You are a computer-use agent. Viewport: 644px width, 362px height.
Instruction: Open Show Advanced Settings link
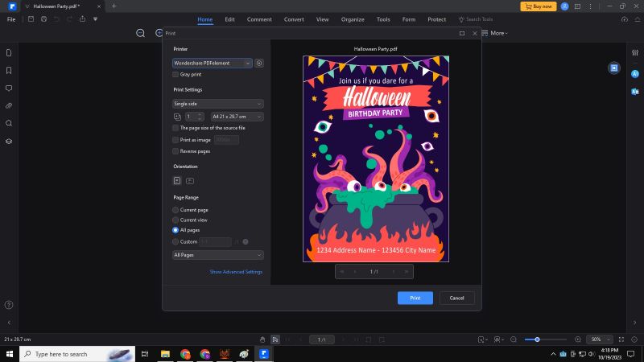pyautogui.click(x=236, y=272)
